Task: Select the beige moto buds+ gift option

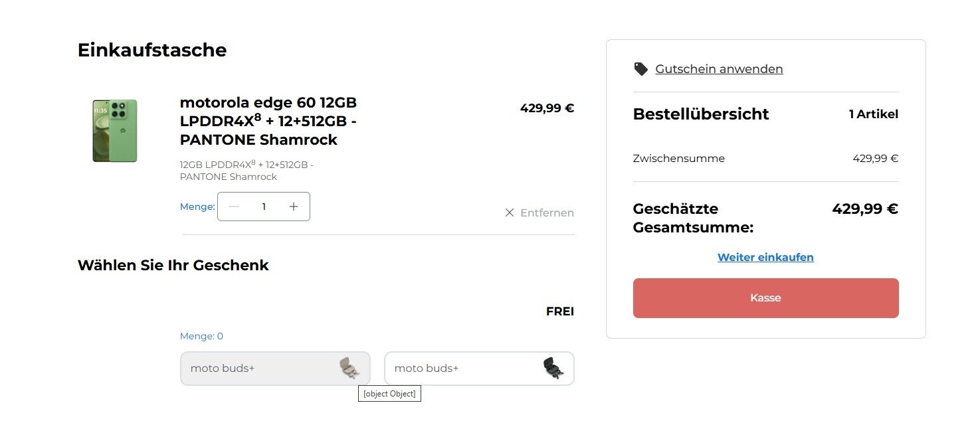Action: tap(259, 369)
